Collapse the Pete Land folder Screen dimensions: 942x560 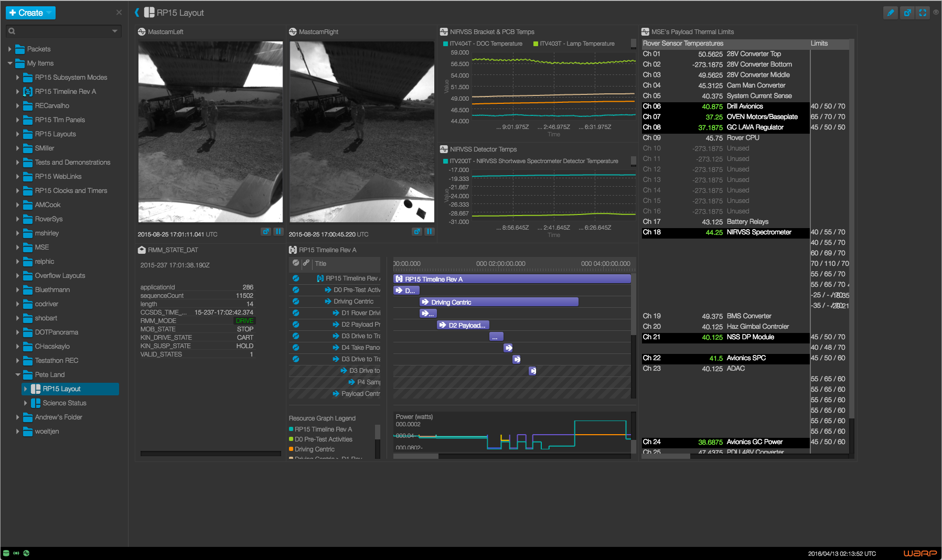18,375
